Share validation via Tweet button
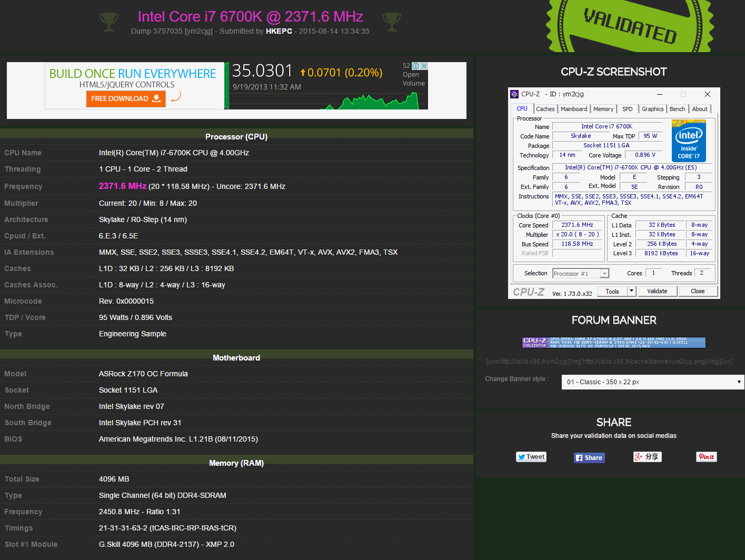745x560 pixels. click(531, 457)
